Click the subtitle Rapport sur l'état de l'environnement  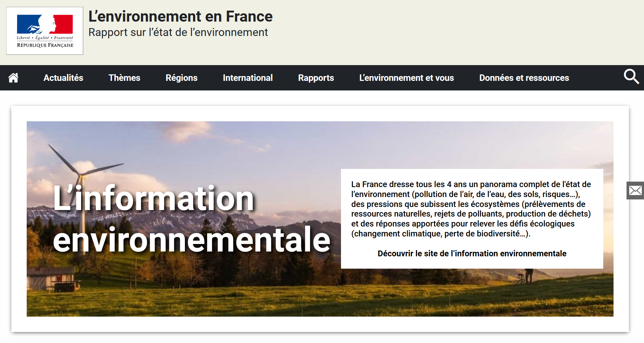178,32
